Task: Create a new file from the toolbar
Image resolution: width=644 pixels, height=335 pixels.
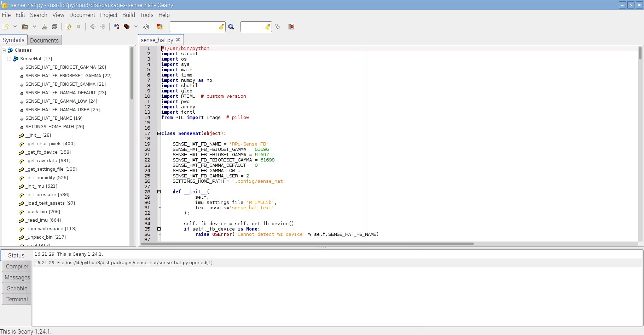Action: click(x=6, y=27)
